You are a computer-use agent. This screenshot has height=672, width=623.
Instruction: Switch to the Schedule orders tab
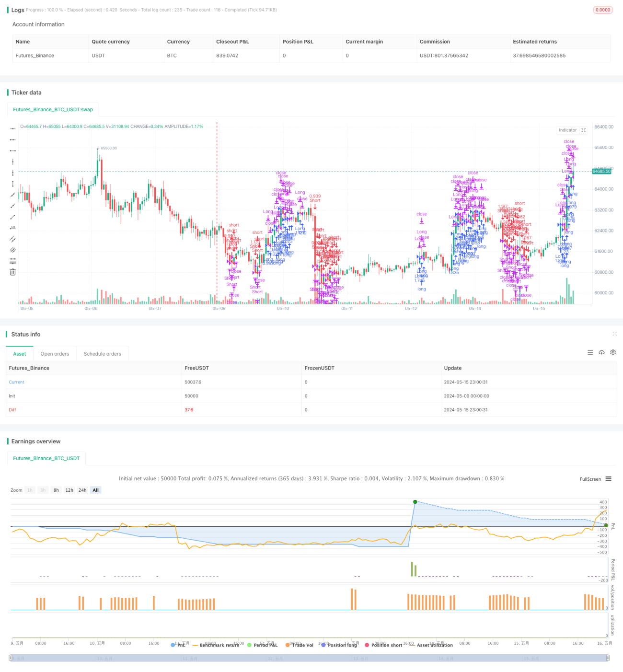click(x=103, y=354)
